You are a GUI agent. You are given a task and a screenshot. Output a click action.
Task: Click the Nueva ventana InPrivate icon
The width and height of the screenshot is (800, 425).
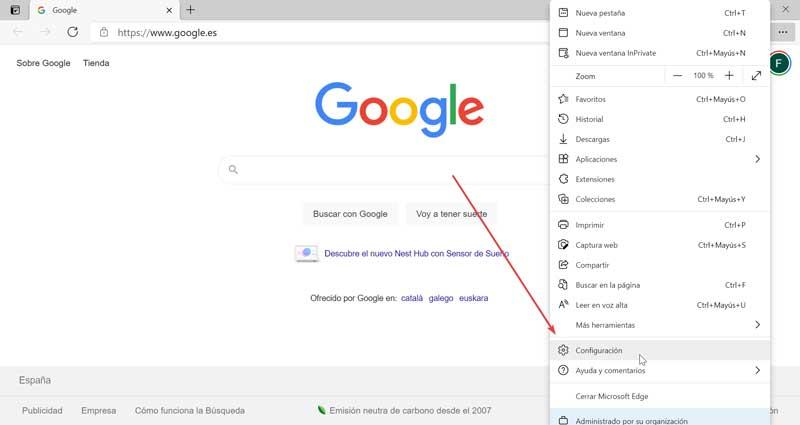pos(563,53)
